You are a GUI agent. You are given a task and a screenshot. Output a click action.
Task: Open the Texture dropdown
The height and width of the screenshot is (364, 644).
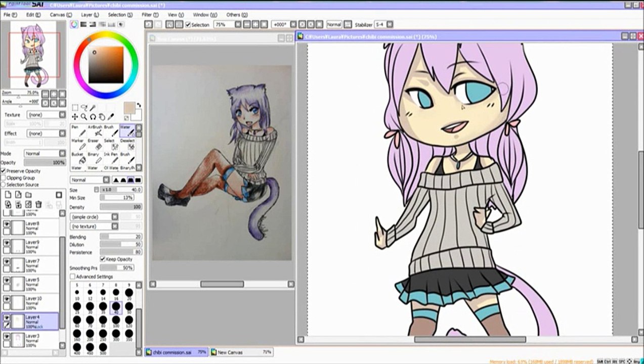coord(46,115)
